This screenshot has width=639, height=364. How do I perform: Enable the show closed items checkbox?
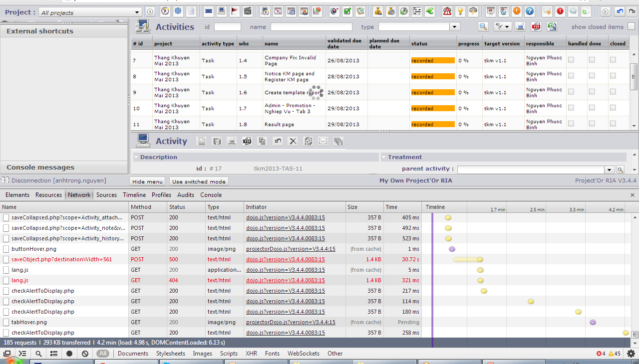click(631, 27)
